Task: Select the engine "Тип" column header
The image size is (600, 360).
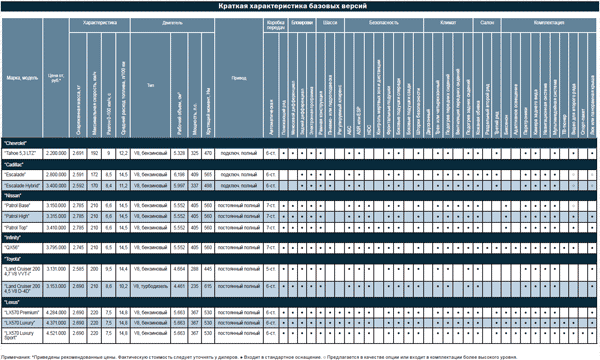Action: [150, 85]
